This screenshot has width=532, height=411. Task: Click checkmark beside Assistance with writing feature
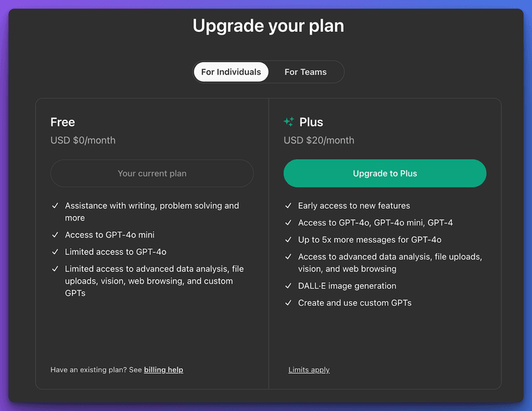pyautogui.click(x=55, y=205)
